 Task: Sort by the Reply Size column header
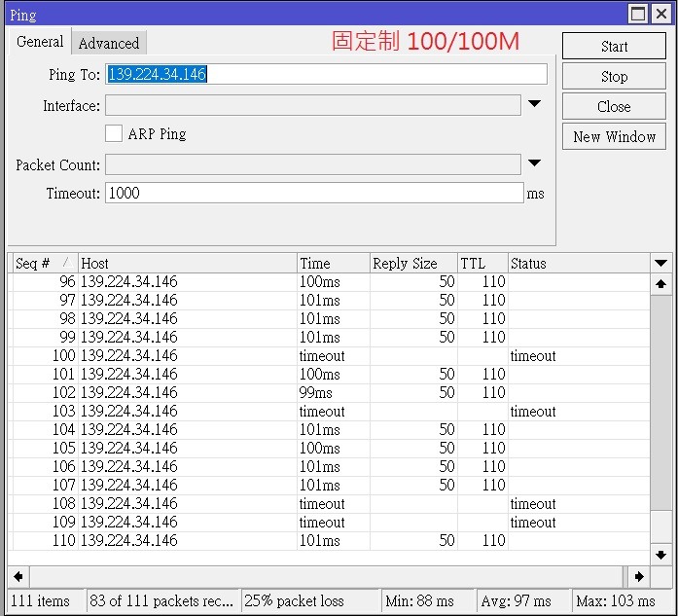point(413,263)
